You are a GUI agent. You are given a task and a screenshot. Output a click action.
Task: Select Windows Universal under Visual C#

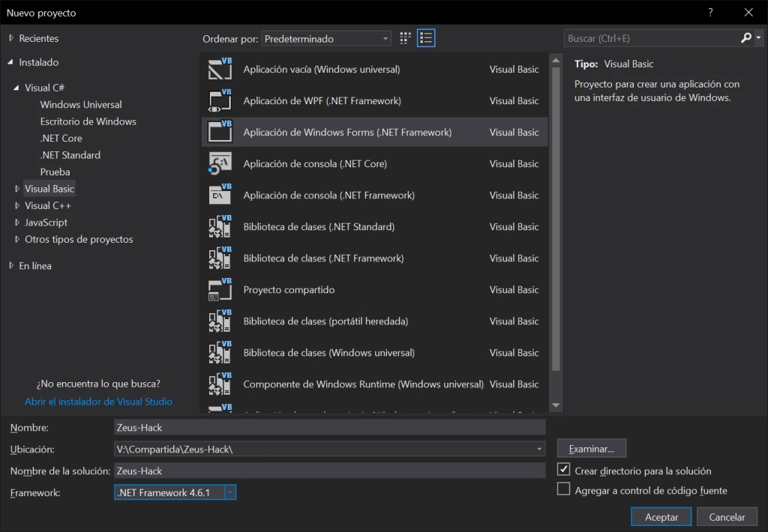tap(81, 105)
